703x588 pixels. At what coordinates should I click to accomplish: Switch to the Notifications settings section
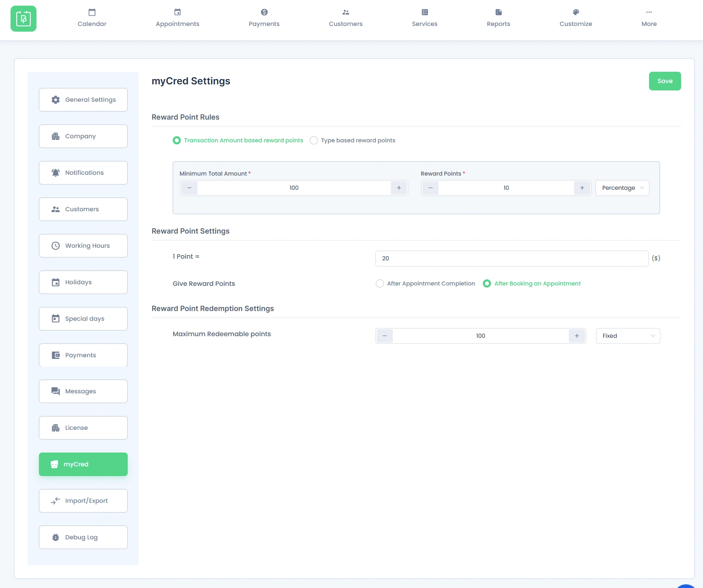(83, 172)
